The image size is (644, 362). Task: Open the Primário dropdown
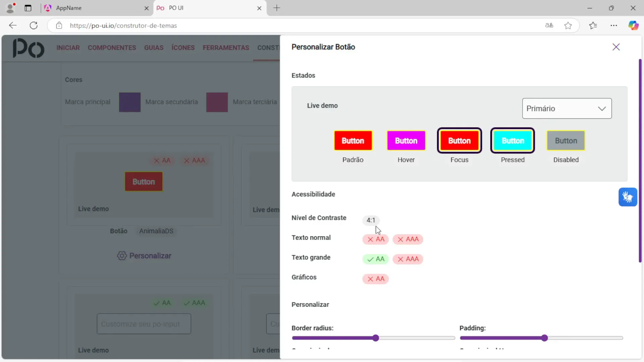point(567,108)
